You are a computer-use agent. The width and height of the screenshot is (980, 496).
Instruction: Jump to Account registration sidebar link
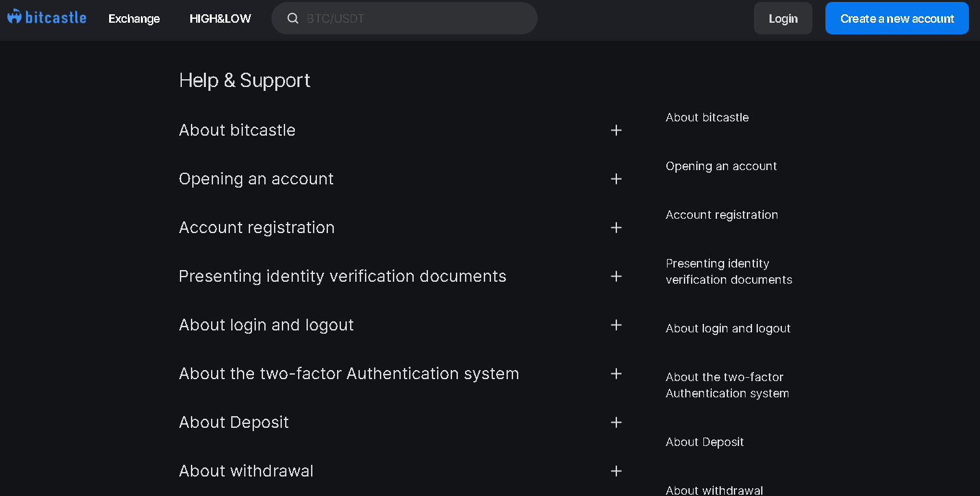722,215
